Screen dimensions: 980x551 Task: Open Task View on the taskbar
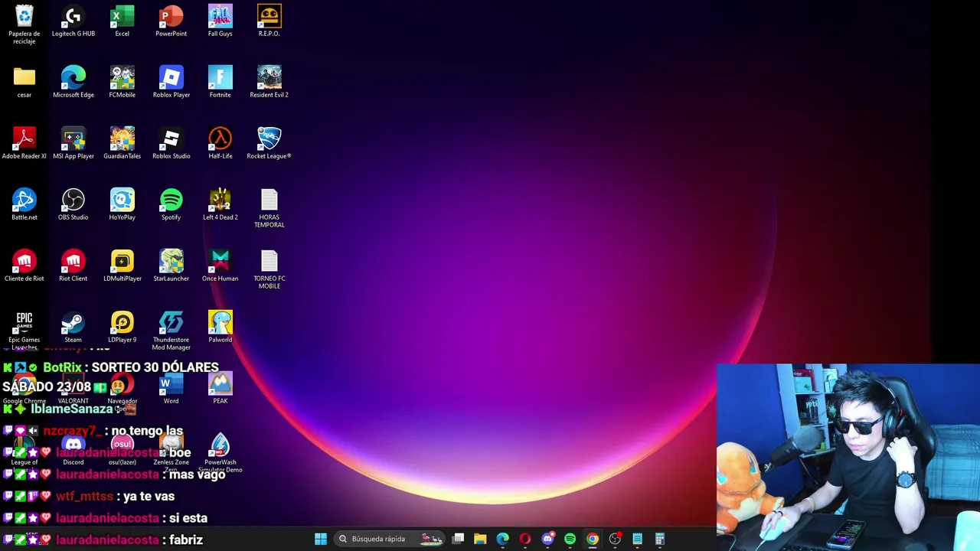[458, 539]
